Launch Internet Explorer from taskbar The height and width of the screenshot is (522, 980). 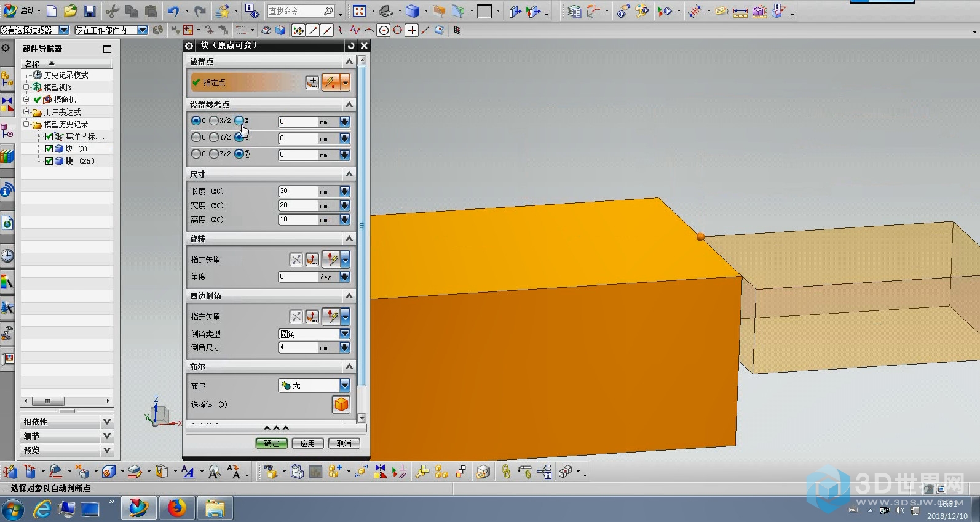pyautogui.click(x=42, y=509)
